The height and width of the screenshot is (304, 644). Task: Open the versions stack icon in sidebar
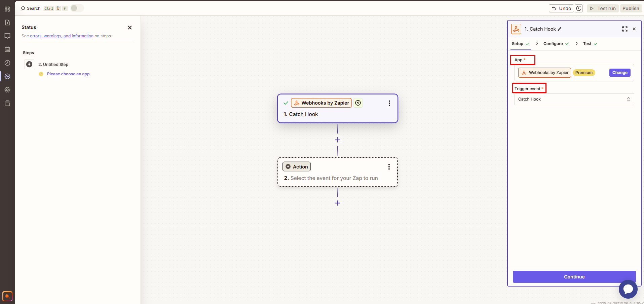pos(7,103)
